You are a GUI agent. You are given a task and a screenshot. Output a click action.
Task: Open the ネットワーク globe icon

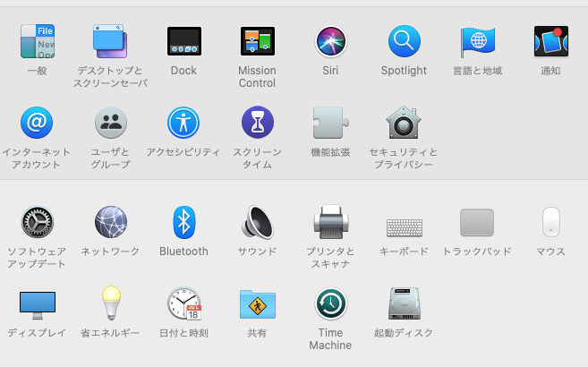pos(111,222)
